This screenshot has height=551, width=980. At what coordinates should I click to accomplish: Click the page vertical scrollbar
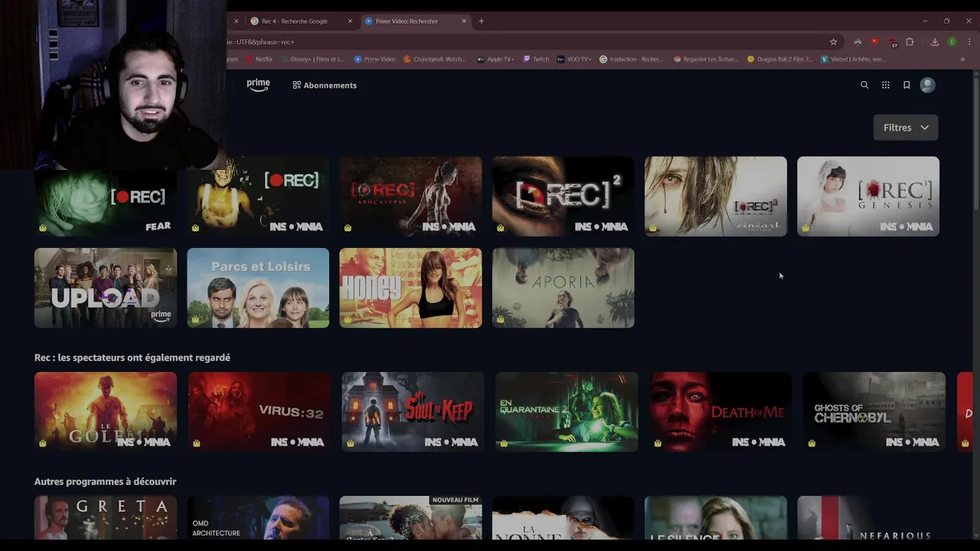(976, 306)
